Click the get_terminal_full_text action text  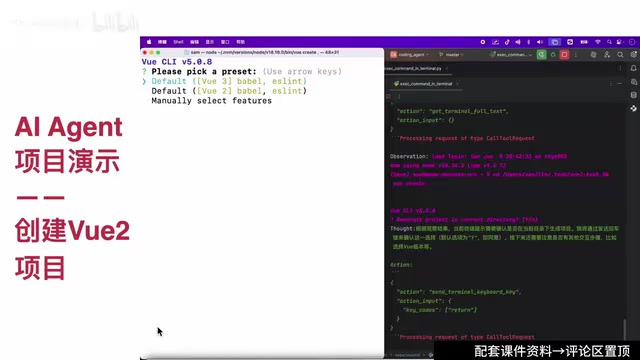pos(469,111)
